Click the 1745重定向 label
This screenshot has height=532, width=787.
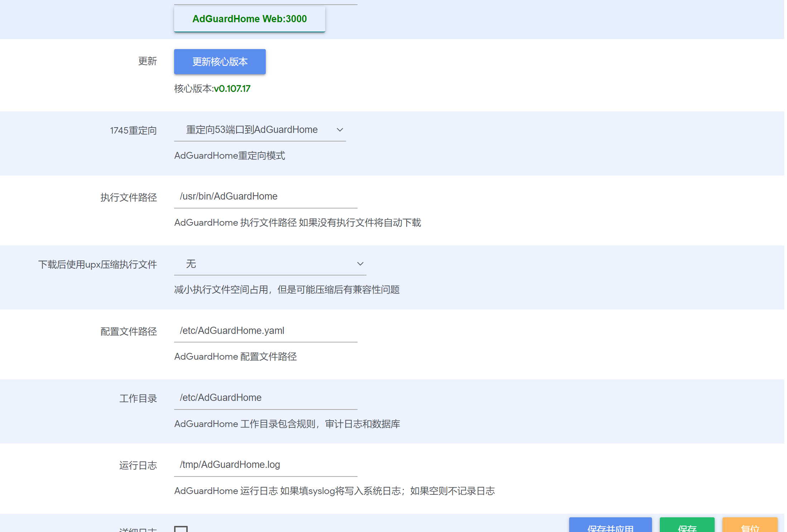point(133,130)
